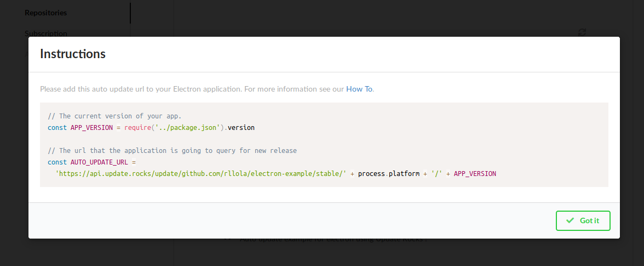Image resolution: width=644 pixels, height=266 pixels.
Task: Click the green checkmark icon beside Got it
Action: click(570, 220)
